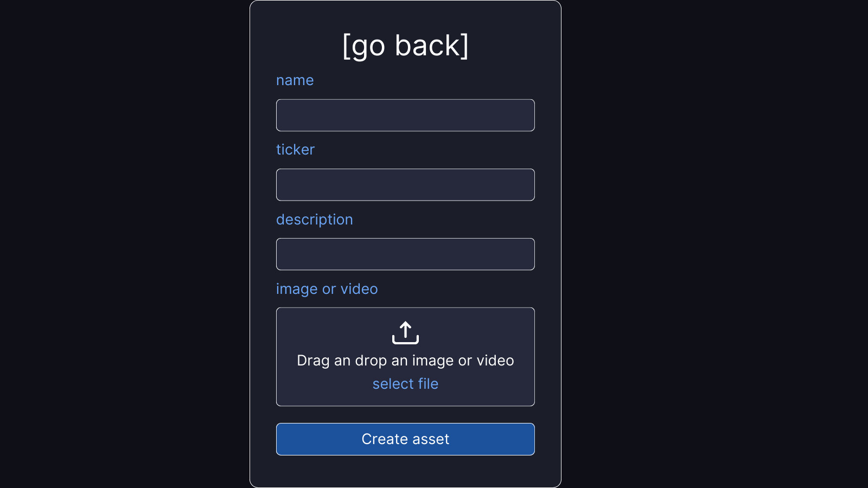Click the word "back" in the header

tap(427, 46)
